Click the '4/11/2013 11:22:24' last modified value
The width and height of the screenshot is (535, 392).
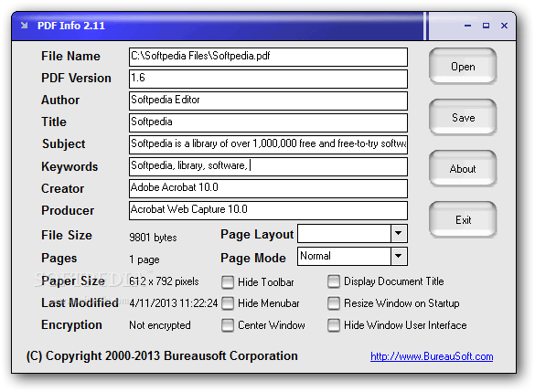174,303
